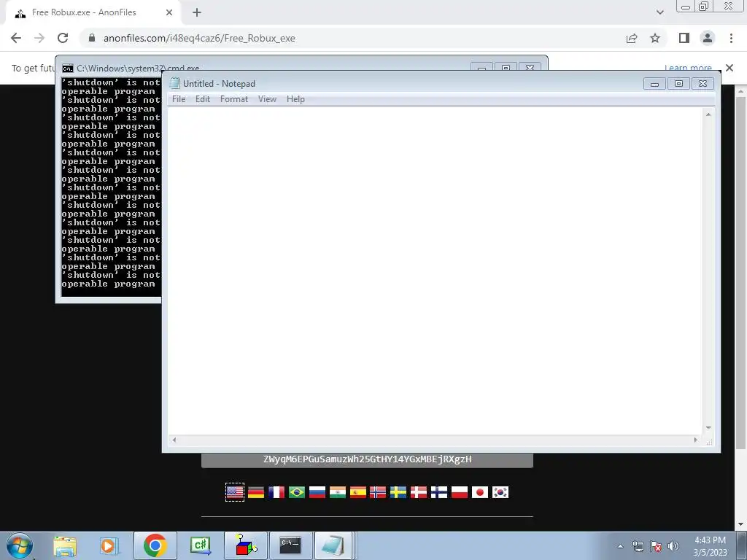Select the Swedish flag language

(398, 492)
